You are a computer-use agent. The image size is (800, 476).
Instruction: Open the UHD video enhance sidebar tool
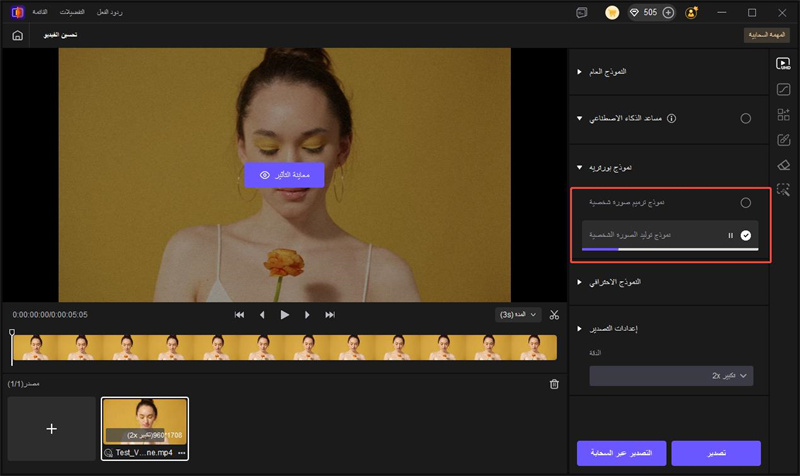[784, 64]
